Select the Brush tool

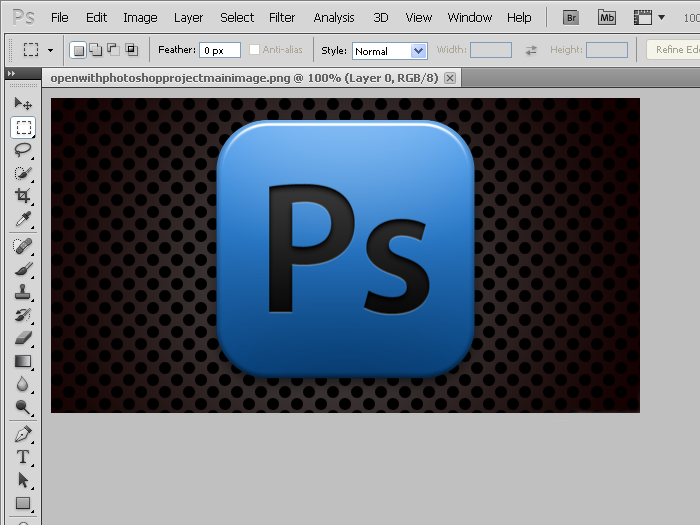pyautogui.click(x=23, y=269)
